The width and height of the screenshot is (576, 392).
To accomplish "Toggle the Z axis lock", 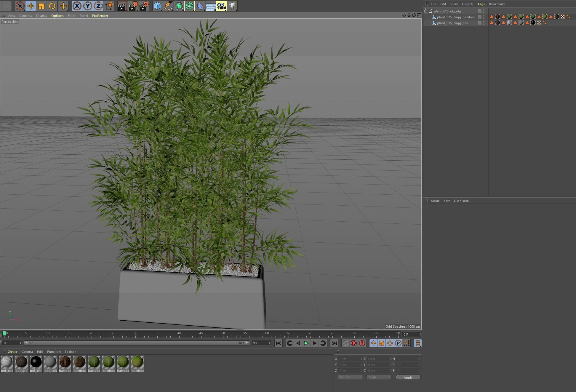I will 98,6.
